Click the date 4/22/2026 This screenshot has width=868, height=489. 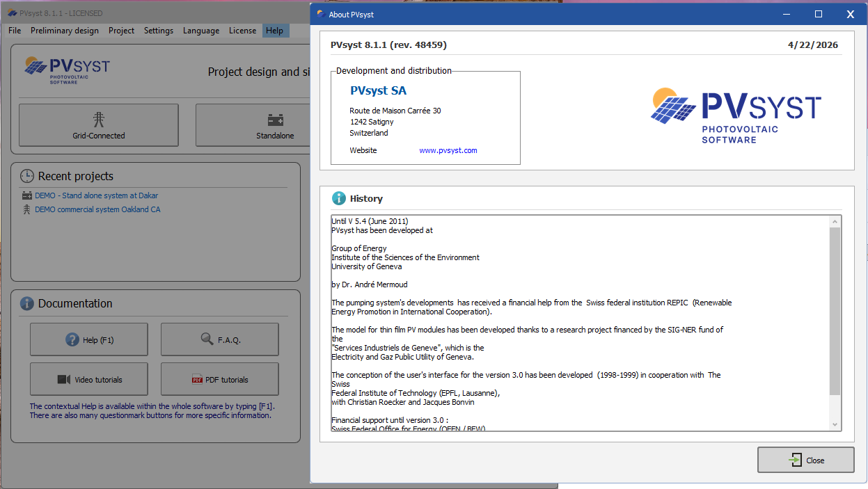click(813, 45)
